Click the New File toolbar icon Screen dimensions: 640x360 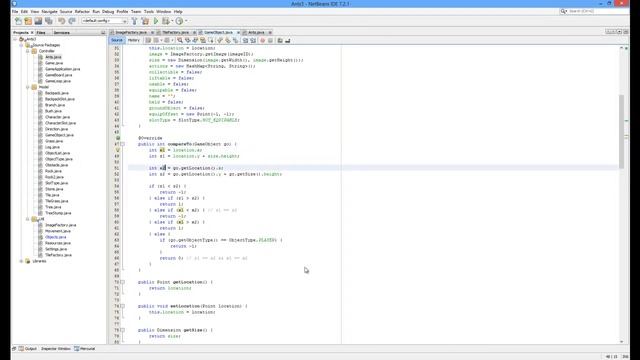click(x=18, y=21)
